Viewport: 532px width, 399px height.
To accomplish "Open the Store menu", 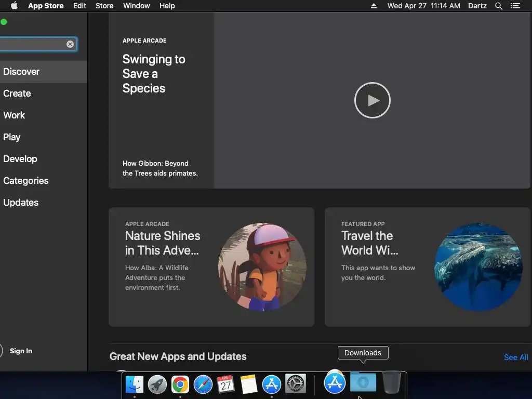I will 104,6.
